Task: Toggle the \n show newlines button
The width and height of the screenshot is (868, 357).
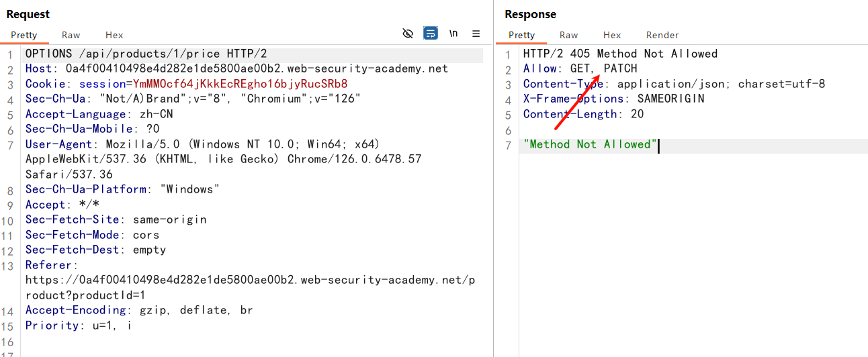Action: (x=453, y=34)
